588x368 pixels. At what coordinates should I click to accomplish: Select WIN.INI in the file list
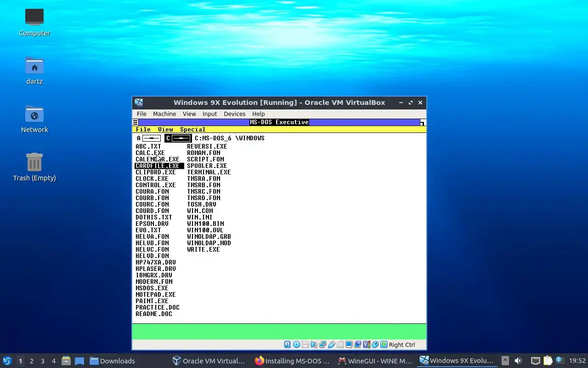tap(199, 217)
